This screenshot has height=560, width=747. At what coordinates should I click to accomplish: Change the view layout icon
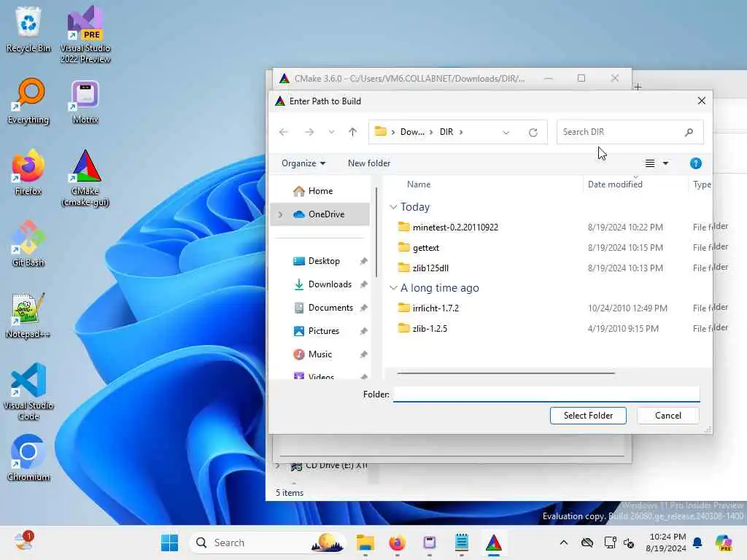[650, 163]
